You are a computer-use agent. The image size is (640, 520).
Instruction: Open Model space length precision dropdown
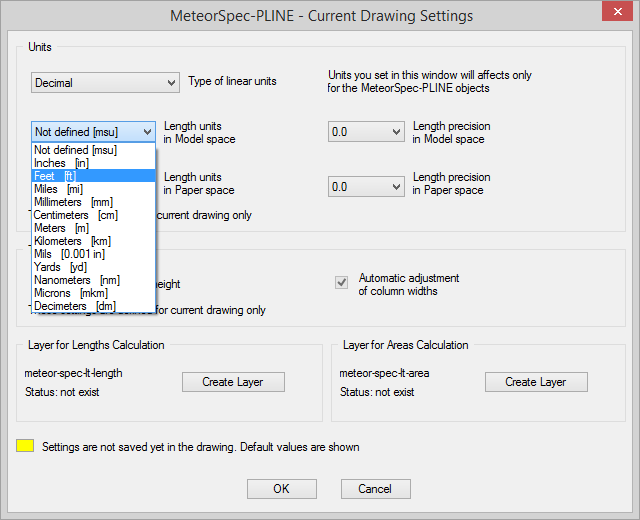366,132
